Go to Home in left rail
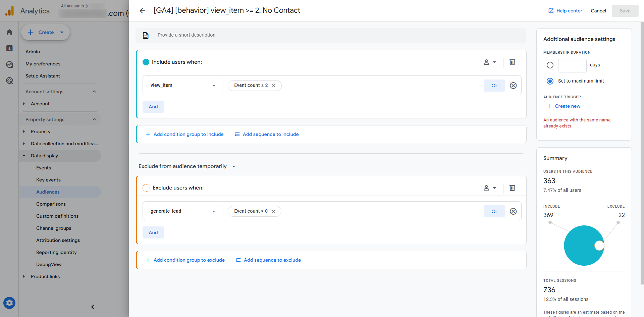 click(9, 32)
